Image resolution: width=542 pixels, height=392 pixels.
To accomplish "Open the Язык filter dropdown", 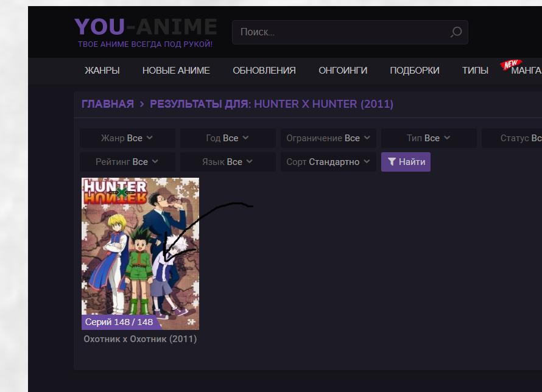I will click(x=228, y=162).
